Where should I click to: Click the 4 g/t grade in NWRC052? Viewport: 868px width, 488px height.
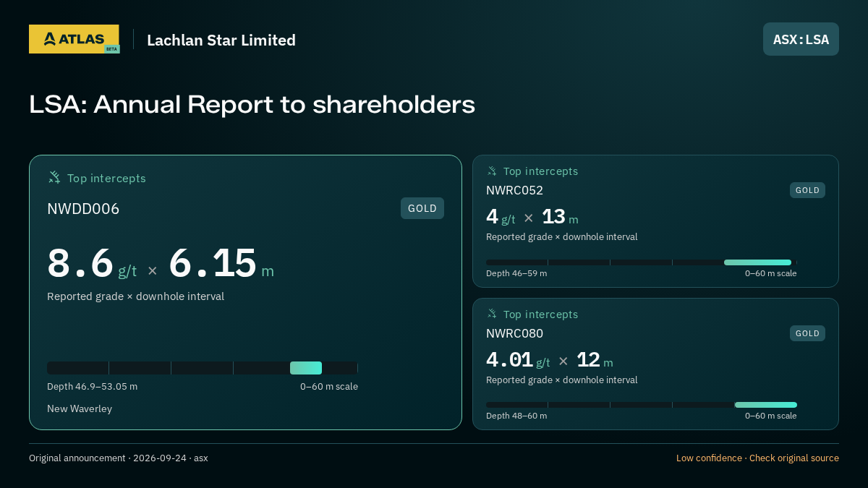pos(501,217)
